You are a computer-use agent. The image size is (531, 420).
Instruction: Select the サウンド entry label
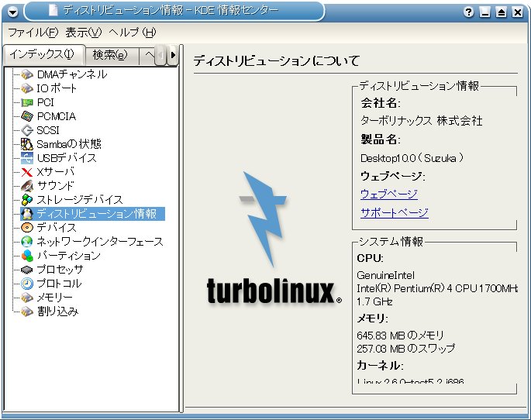(55, 186)
